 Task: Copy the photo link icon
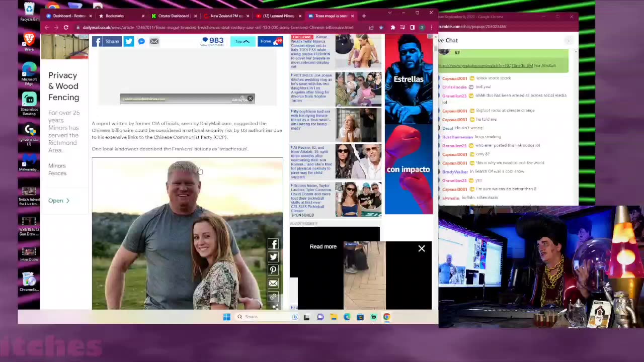pos(273,296)
